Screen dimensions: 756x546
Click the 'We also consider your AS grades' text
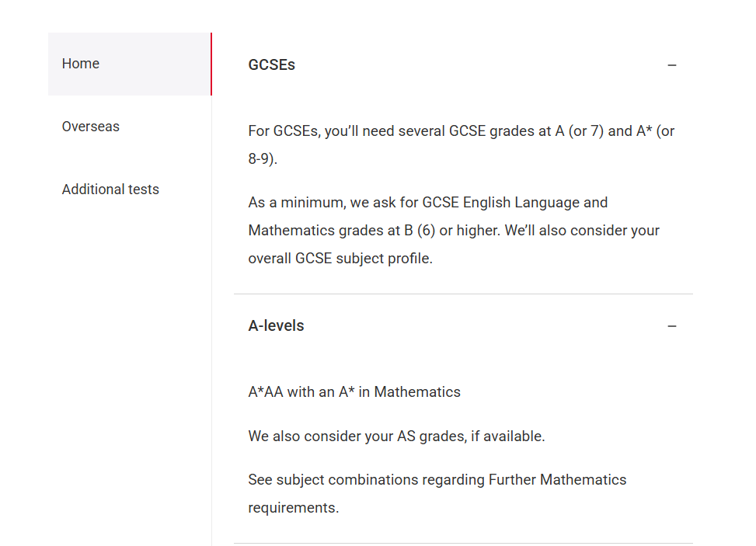click(396, 436)
